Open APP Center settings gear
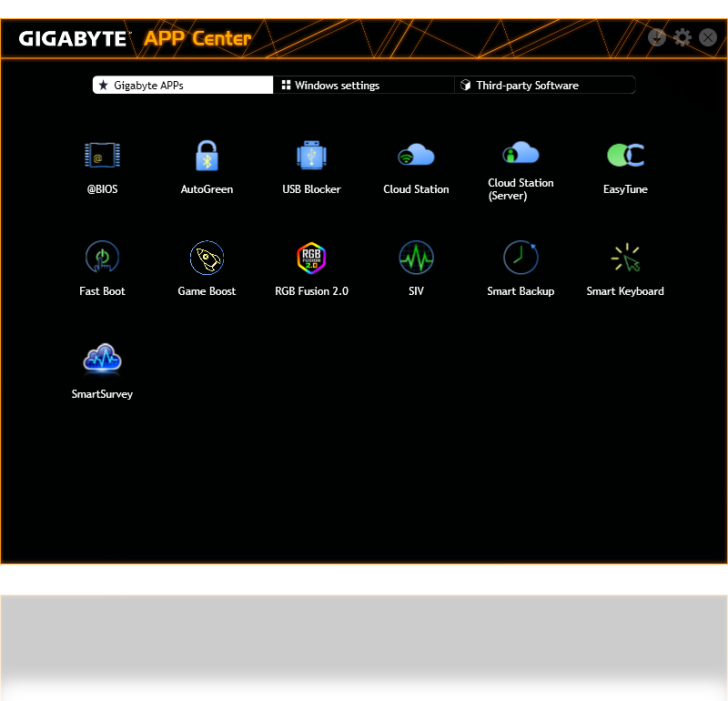 point(682,37)
